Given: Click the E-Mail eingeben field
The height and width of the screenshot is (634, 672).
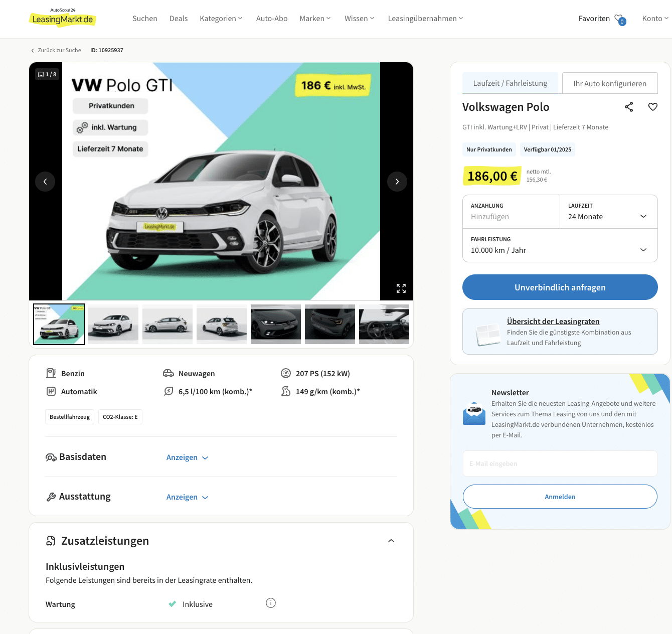Looking at the screenshot, I should [560, 463].
